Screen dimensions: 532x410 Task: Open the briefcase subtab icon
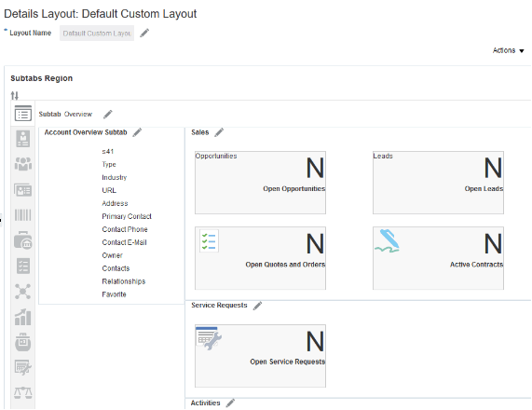point(23,240)
